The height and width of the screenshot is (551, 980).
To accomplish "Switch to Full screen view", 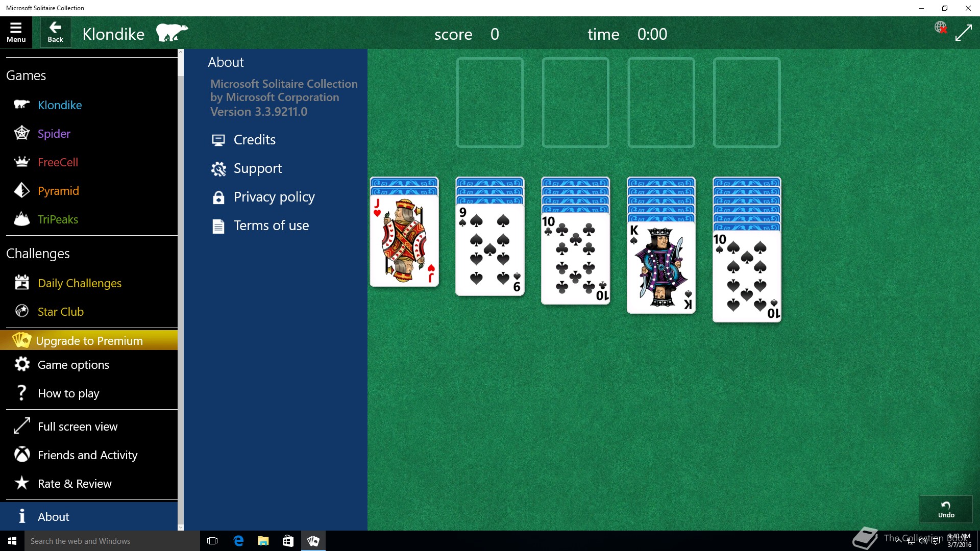I will point(78,426).
